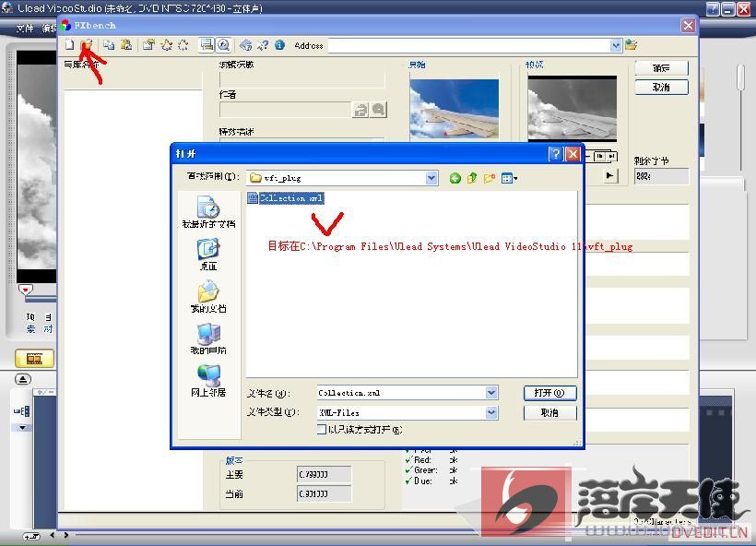The height and width of the screenshot is (546, 756).
Task: Open Desktop in the places sidebar
Action: tap(208, 255)
